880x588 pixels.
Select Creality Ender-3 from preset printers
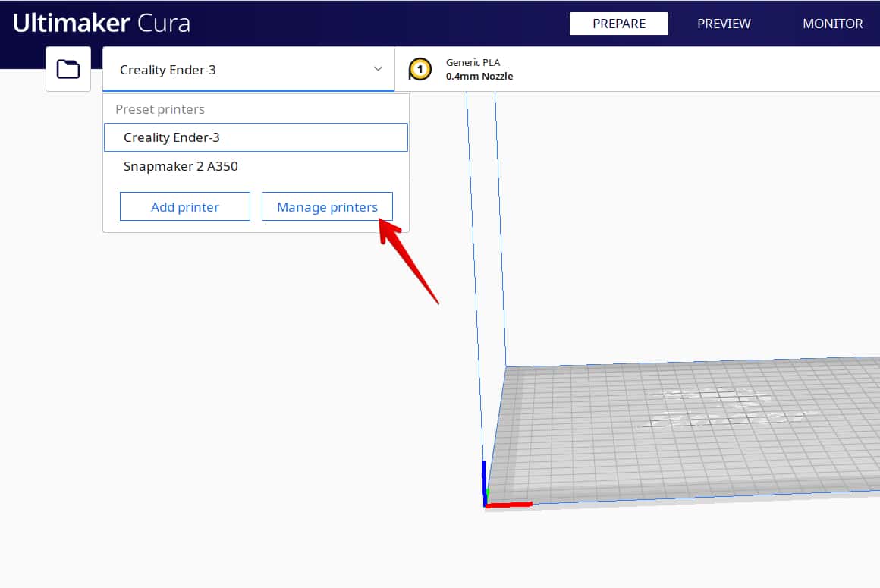(256, 137)
